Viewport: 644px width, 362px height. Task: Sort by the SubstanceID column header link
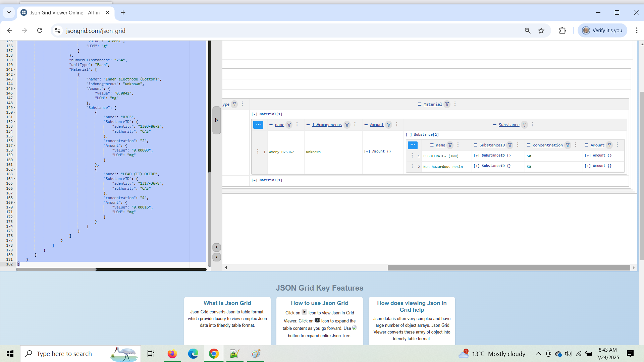click(492, 145)
